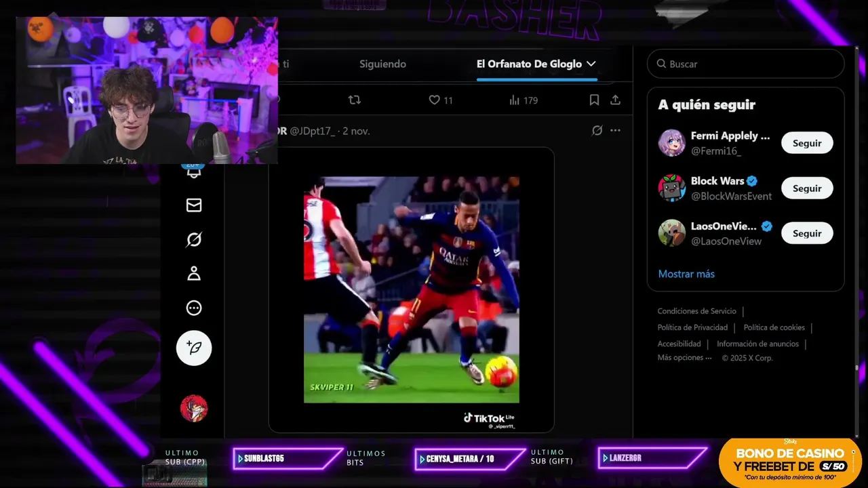Open the Fermi Applely profile avatar

(671, 143)
